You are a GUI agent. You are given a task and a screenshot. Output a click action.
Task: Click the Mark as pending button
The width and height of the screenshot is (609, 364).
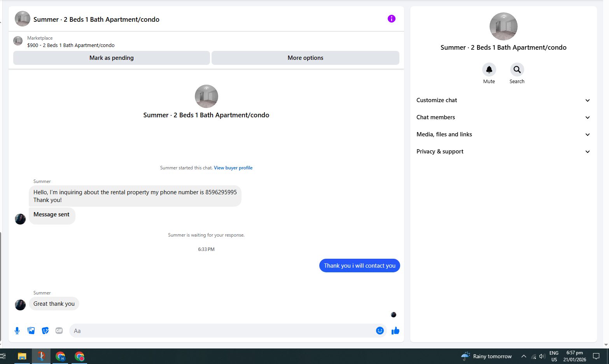(112, 58)
